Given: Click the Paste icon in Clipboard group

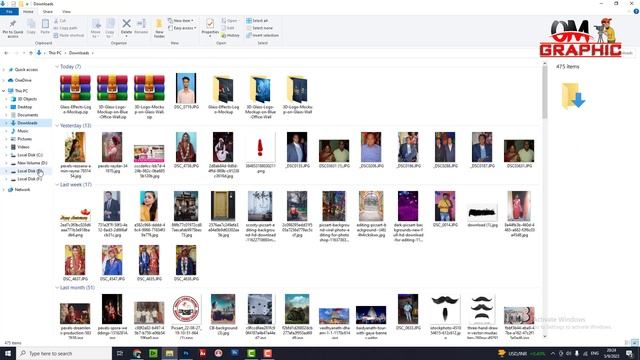Looking at the screenshot, I should coord(45,24).
